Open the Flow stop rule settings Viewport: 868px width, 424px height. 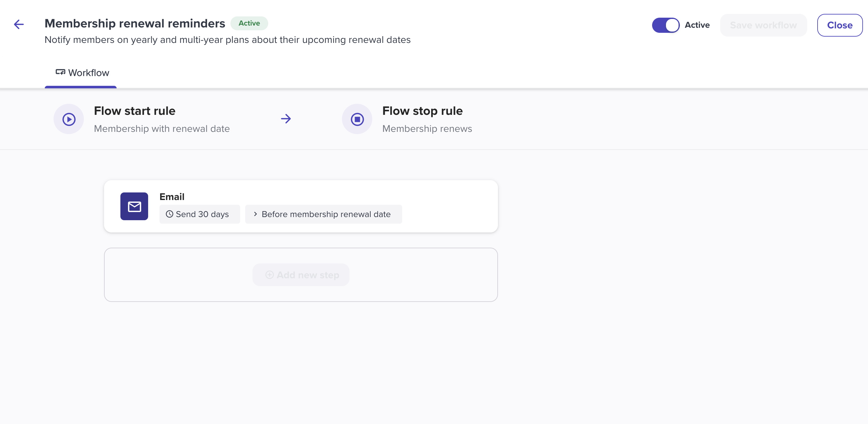click(407, 119)
